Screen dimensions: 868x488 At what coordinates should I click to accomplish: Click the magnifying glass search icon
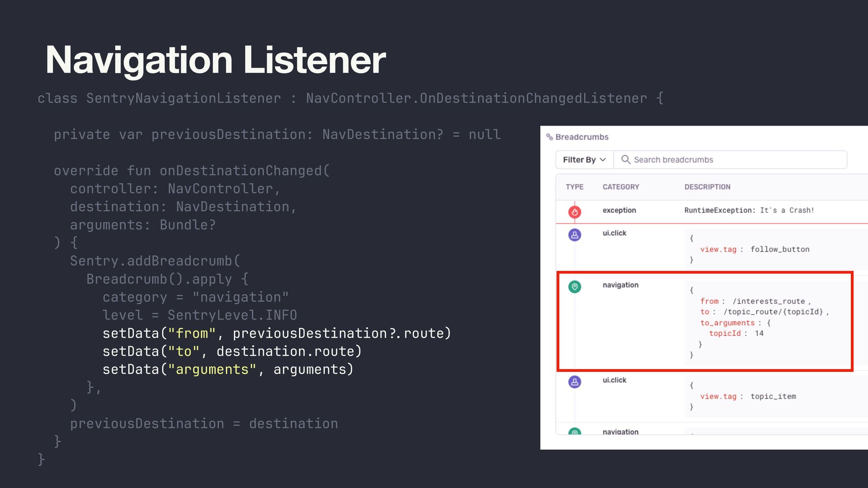pos(626,160)
